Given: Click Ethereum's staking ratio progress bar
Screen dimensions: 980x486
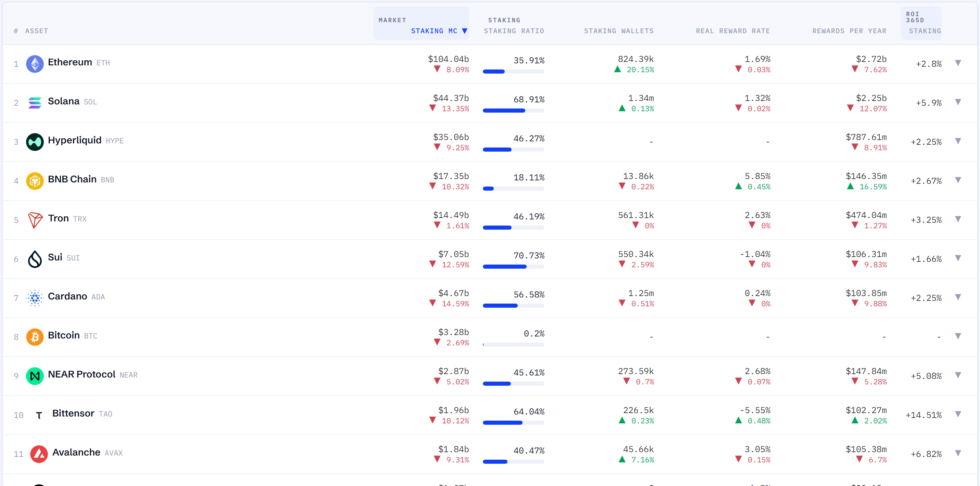Looking at the screenshot, I should click(513, 72).
